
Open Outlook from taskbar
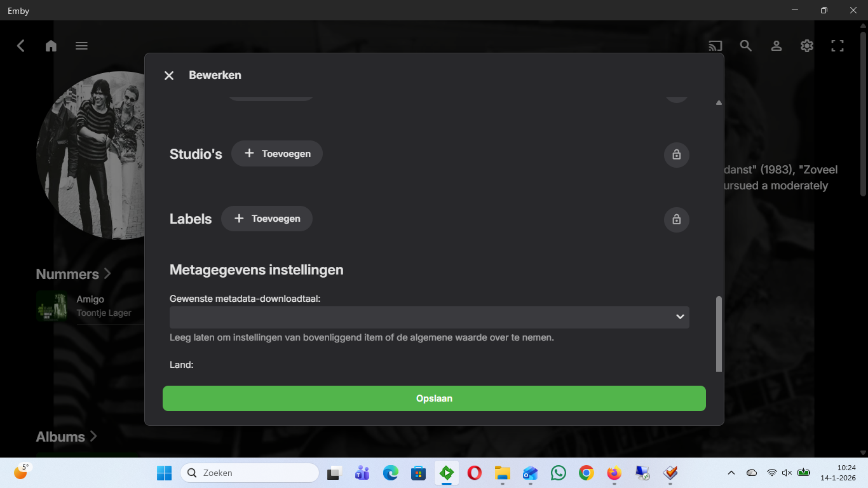531,473
